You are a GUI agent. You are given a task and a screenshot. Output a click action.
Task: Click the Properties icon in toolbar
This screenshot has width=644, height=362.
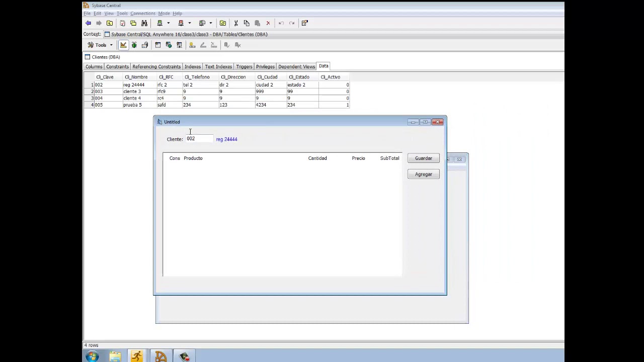pyautogui.click(x=305, y=23)
